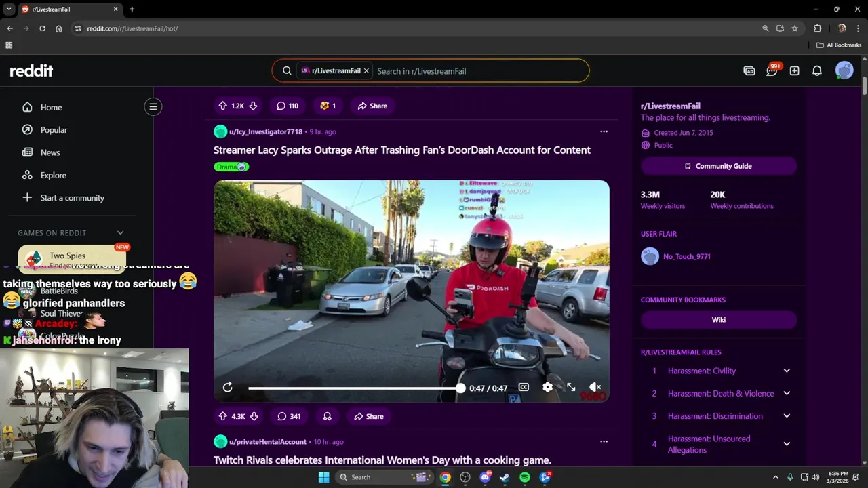Image resolution: width=868 pixels, height=488 pixels.
Task: Open the Reddit Advertise (AD) icon
Action: pyautogui.click(x=749, y=70)
